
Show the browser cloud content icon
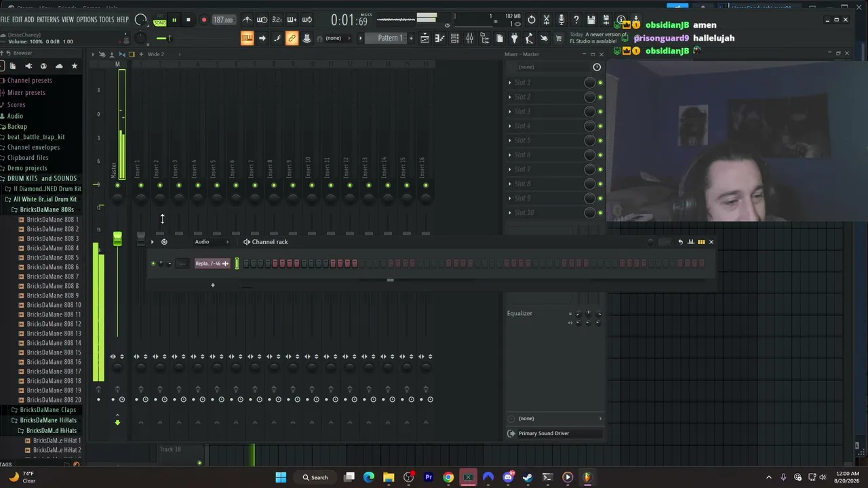point(59,66)
